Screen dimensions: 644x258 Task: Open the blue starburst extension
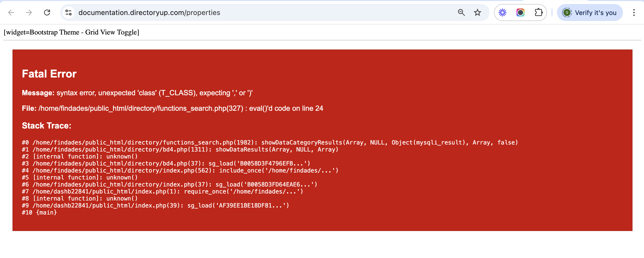click(x=502, y=12)
